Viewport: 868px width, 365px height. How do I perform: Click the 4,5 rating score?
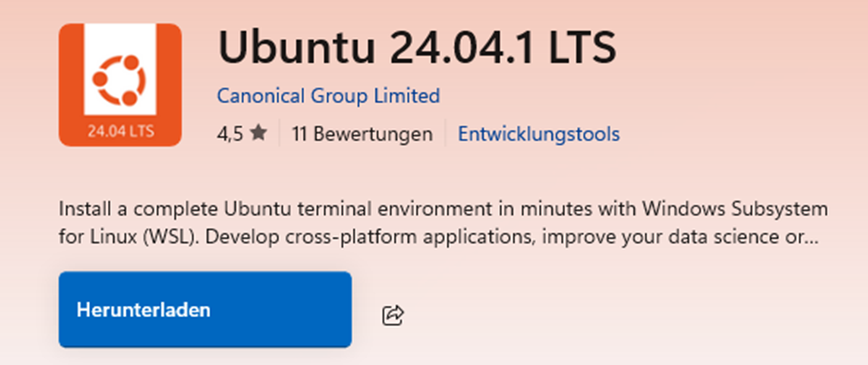(230, 134)
